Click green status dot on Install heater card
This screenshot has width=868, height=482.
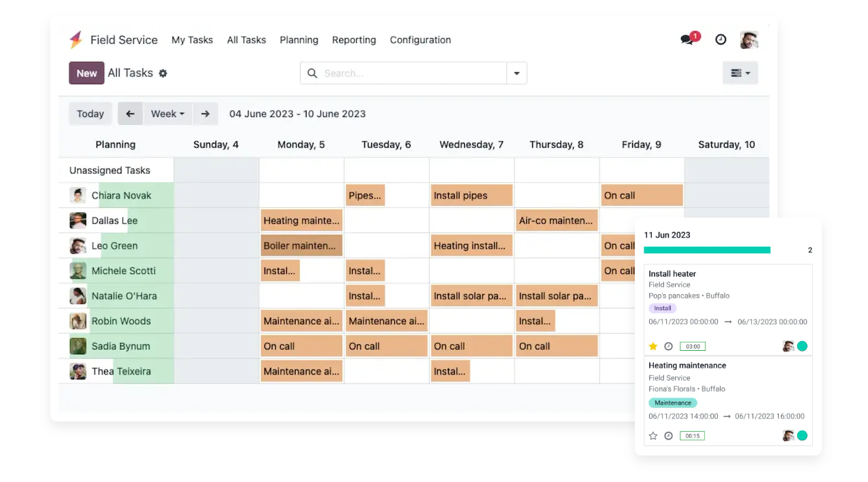(x=802, y=346)
